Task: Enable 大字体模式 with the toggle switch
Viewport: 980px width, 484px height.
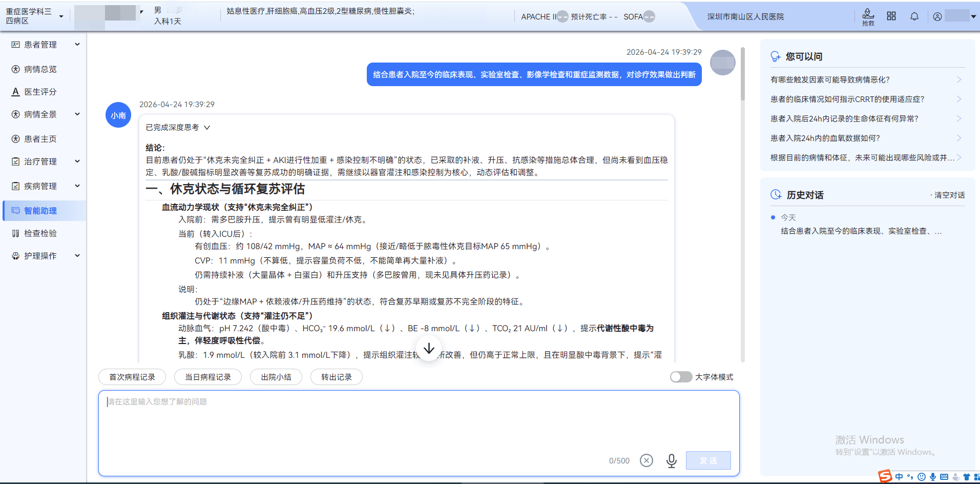Action: click(x=680, y=377)
